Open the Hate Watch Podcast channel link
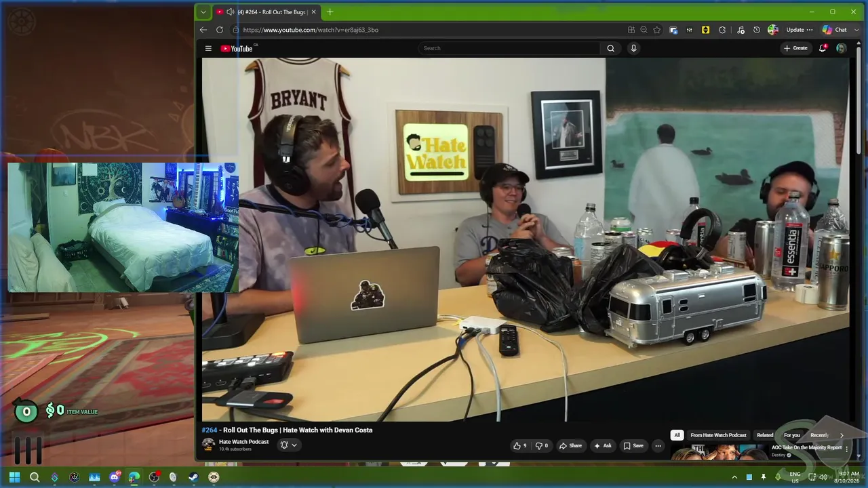The image size is (868, 488). click(x=243, y=441)
